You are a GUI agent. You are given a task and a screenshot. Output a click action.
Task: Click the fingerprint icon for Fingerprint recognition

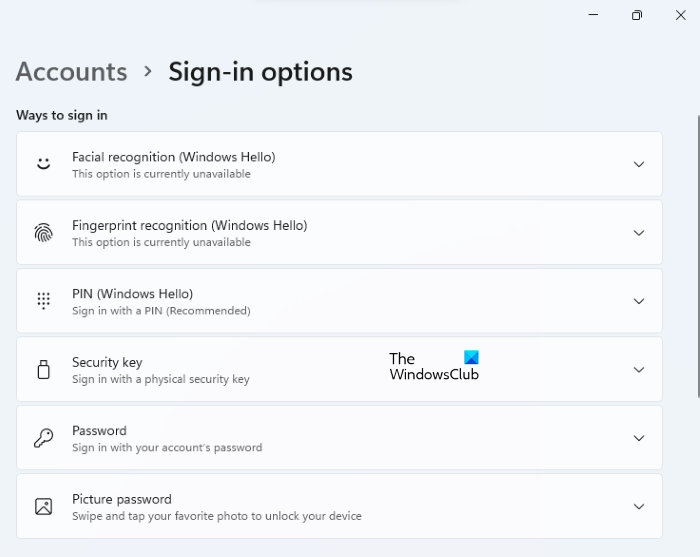coord(43,233)
